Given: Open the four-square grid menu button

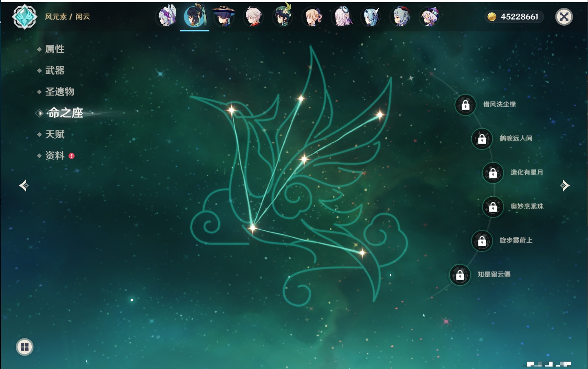Looking at the screenshot, I should [x=24, y=347].
